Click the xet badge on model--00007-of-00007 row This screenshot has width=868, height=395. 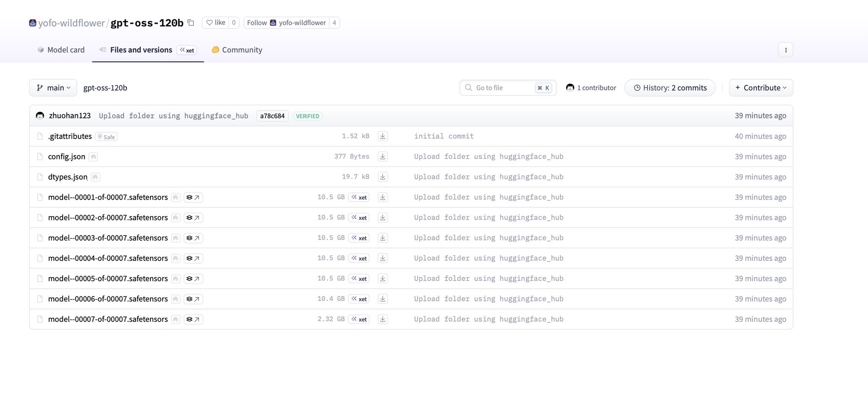pos(359,320)
